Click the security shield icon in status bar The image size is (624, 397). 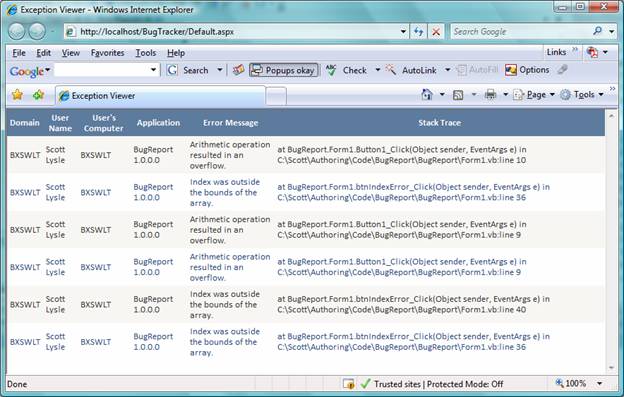click(x=349, y=384)
